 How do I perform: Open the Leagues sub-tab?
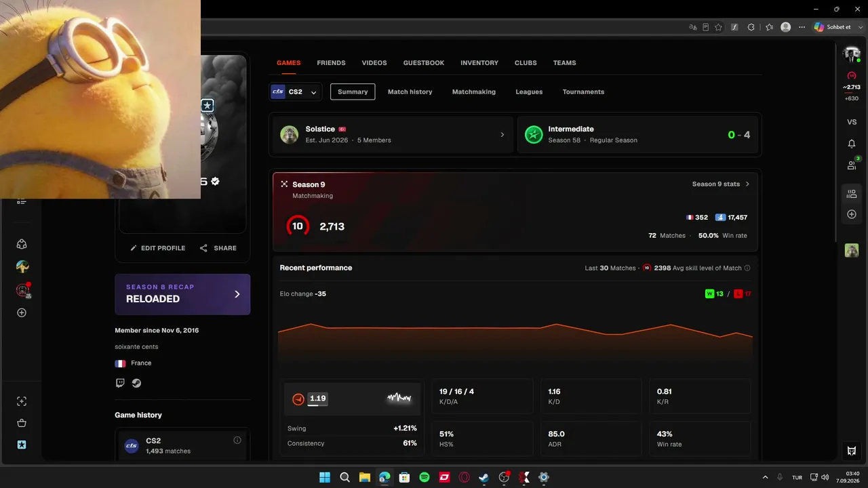pos(529,91)
